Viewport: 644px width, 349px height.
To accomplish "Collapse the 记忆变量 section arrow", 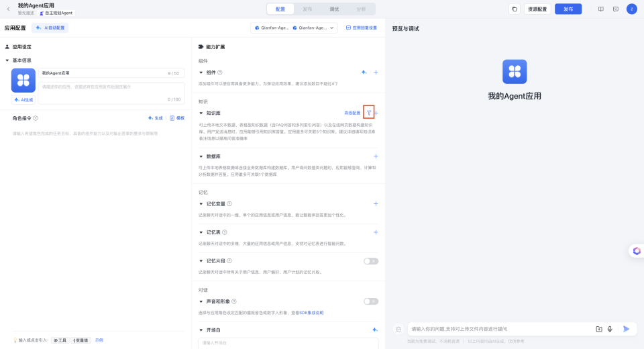I will [201, 204].
